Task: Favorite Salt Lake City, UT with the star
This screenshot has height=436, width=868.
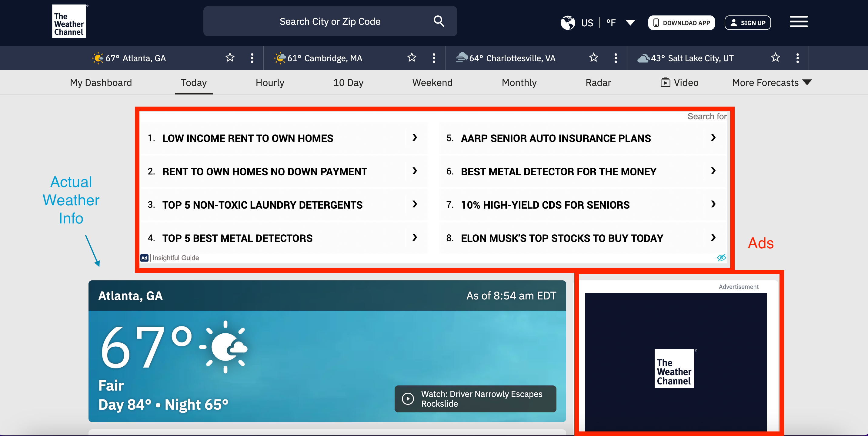Action: coord(776,57)
